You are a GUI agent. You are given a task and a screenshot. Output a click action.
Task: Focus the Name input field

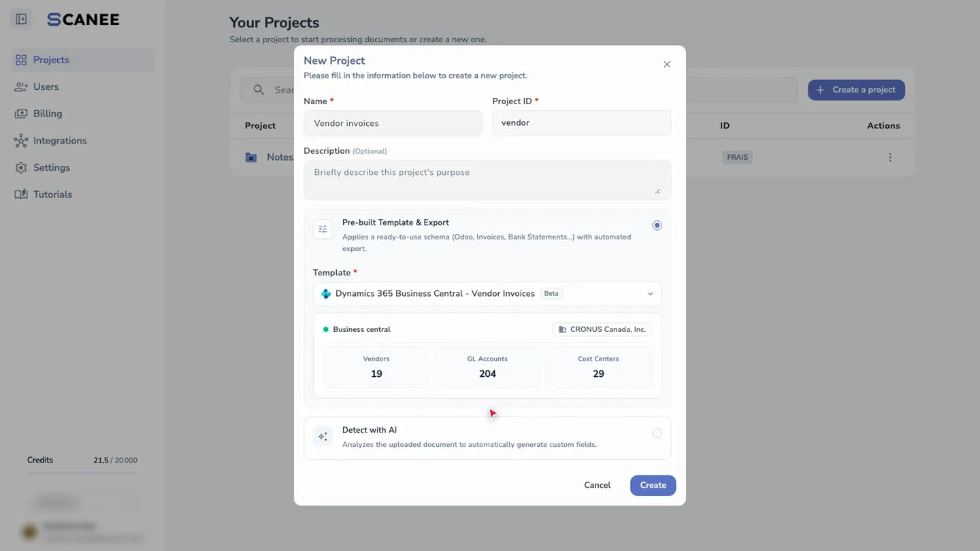(393, 123)
